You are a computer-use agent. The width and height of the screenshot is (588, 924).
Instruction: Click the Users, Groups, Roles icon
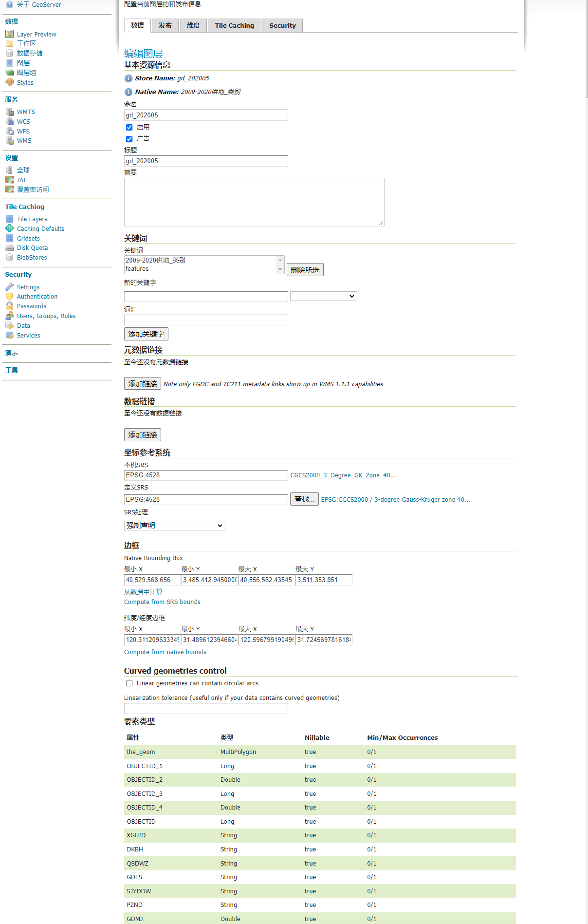point(9,316)
